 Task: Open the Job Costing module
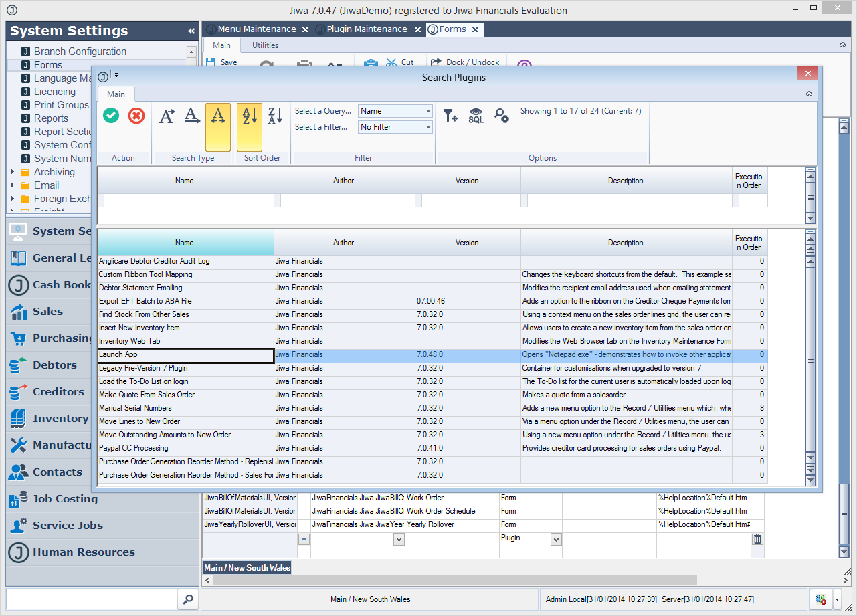click(65, 499)
